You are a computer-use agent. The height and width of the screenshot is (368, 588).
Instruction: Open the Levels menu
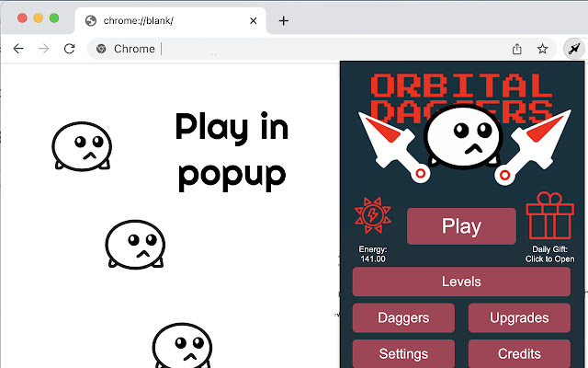(461, 282)
